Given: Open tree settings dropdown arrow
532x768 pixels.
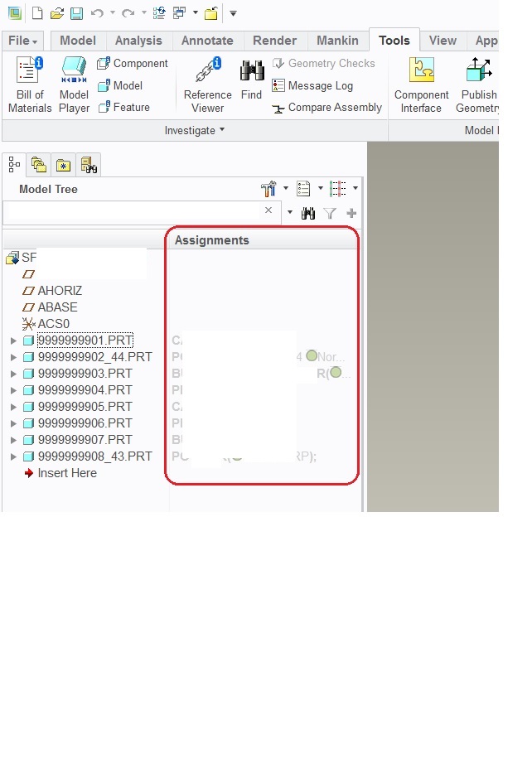Looking at the screenshot, I should click(x=286, y=188).
